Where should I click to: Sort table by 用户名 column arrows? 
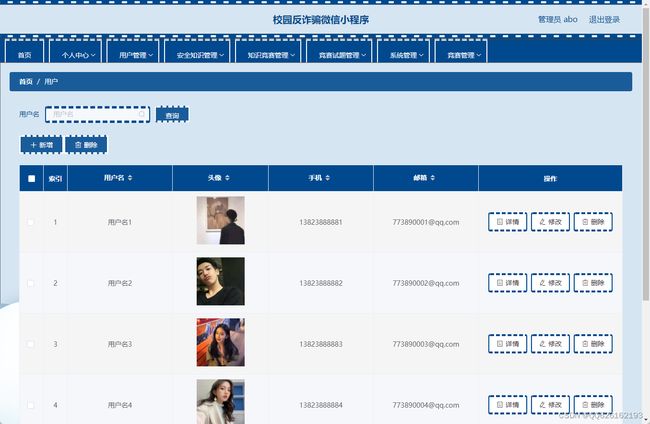[x=130, y=178]
